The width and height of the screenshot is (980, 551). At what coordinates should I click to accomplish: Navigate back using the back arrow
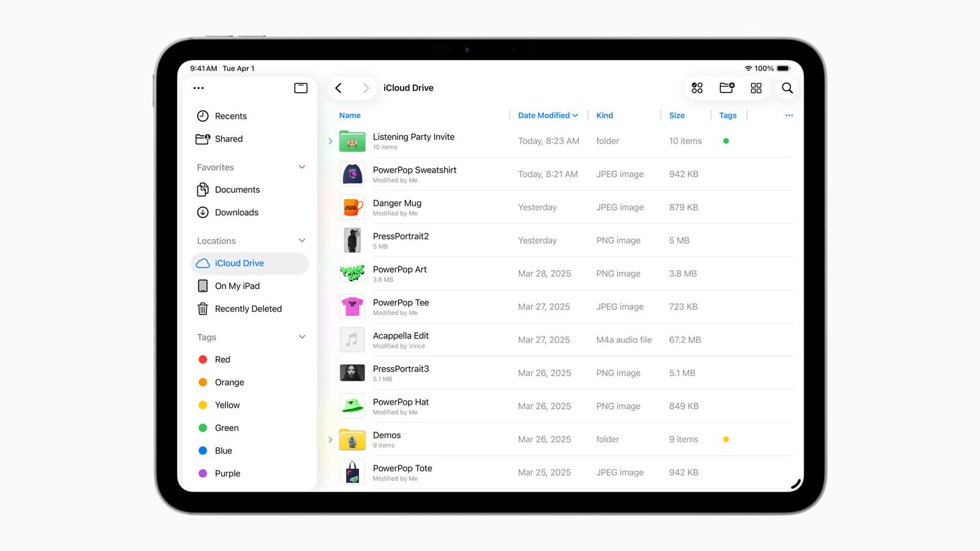339,88
